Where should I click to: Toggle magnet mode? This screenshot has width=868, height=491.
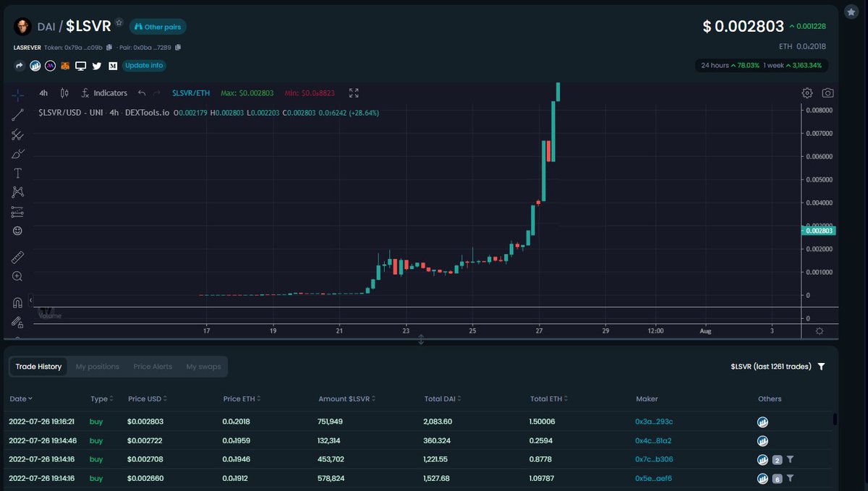[x=18, y=302]
